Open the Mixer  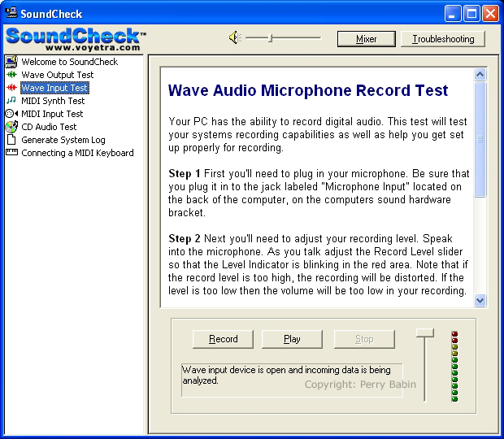(x=367, y=39)
